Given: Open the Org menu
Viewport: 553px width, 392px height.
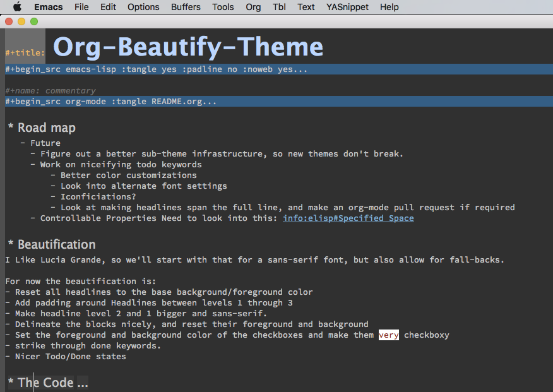Looking at the screenshot, I should tap(253, 7).
